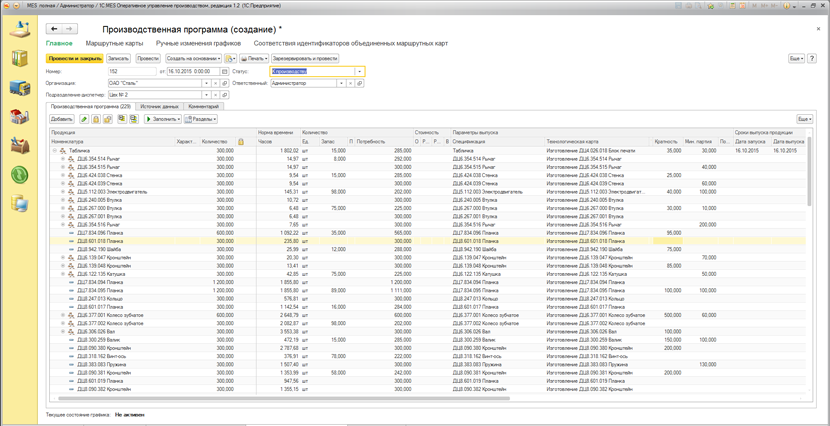The image size is (830, 426).
Task: Click the Номер input field
Action: tap(132, 72)
